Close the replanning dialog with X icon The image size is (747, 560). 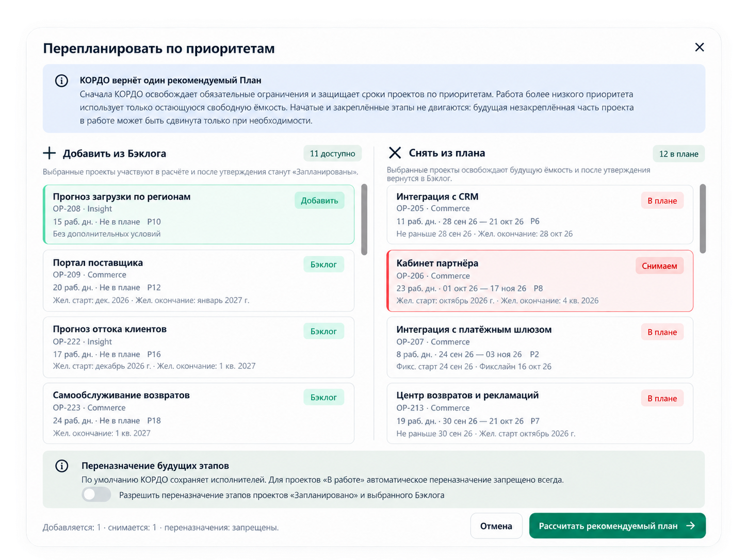(x=700, y=47)
